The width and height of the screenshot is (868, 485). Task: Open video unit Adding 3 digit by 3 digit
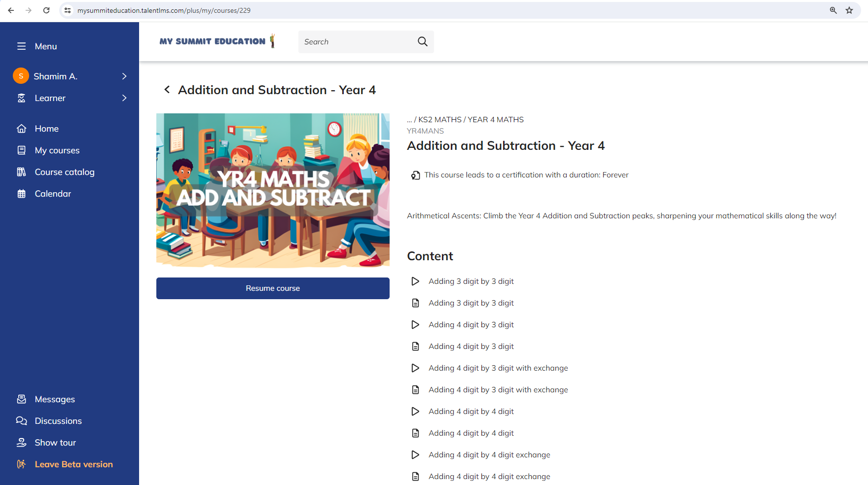coord(471,281)
